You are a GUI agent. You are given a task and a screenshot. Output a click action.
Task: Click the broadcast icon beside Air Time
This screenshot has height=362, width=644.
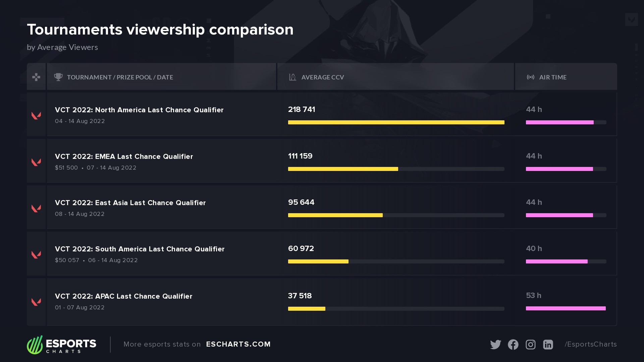[x=530, y=77]
